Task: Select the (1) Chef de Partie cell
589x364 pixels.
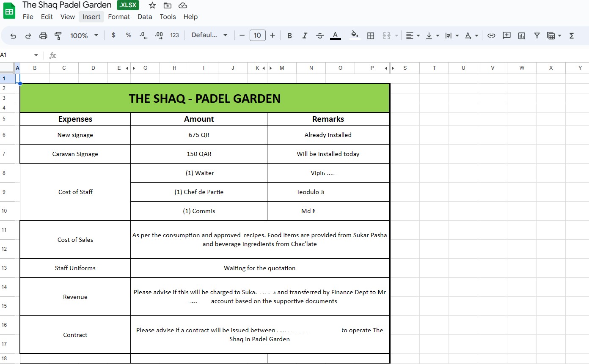Action: pyautogui.click(x=199, y=192)
